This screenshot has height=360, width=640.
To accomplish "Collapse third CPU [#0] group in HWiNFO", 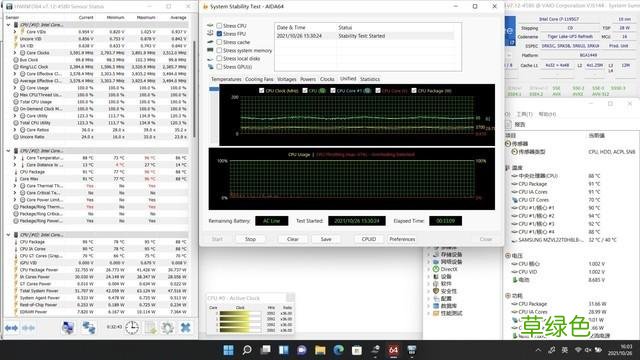I will click(x=8, y=235).
